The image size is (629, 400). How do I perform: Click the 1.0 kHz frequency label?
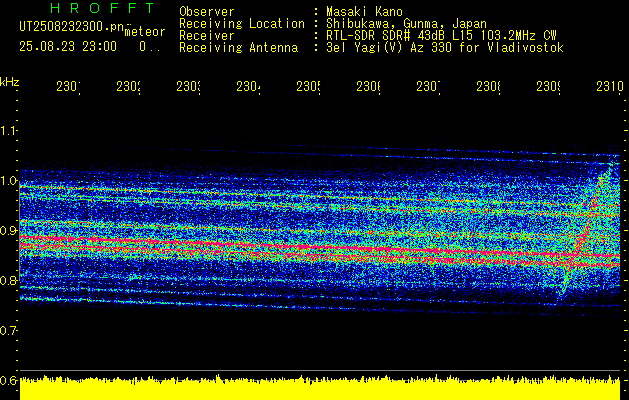point(9,181)
